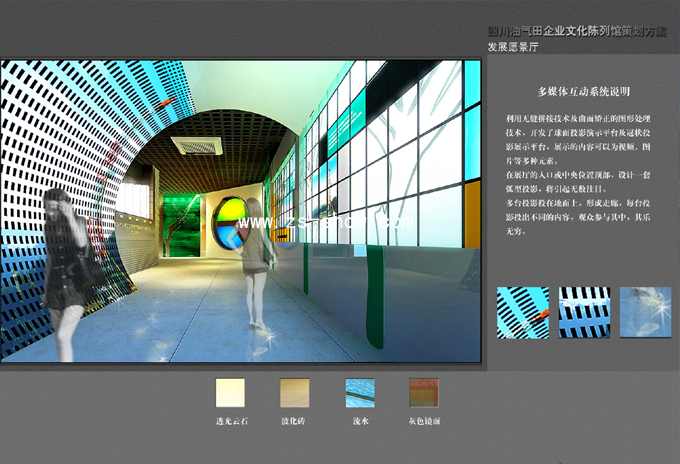Click the 多媒体互动系统说明 heading
Image resolution: width=680 pixels, height=464 pixels.
584,92
